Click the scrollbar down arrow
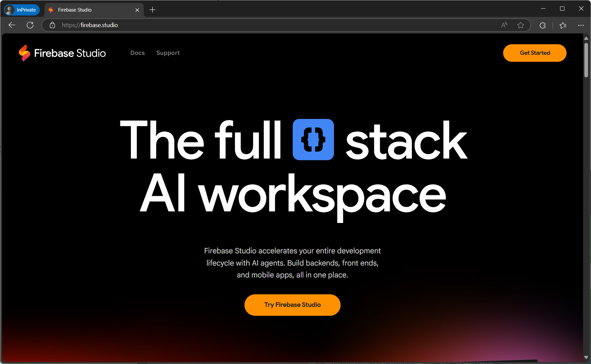 (586, 357)
